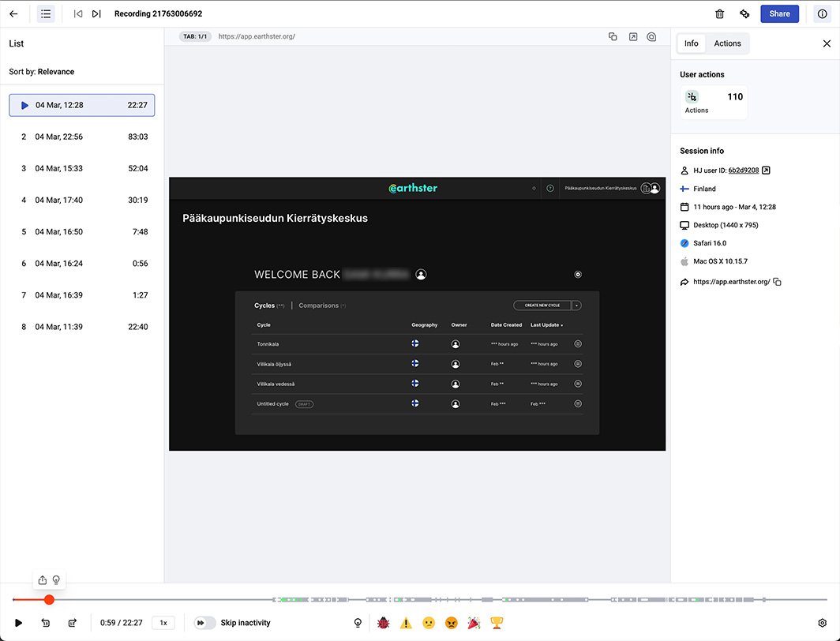This screenshot has width=840, height=641.
Task: Copy the tab URL using the copy icon
Action: click(x=613, y=36)
